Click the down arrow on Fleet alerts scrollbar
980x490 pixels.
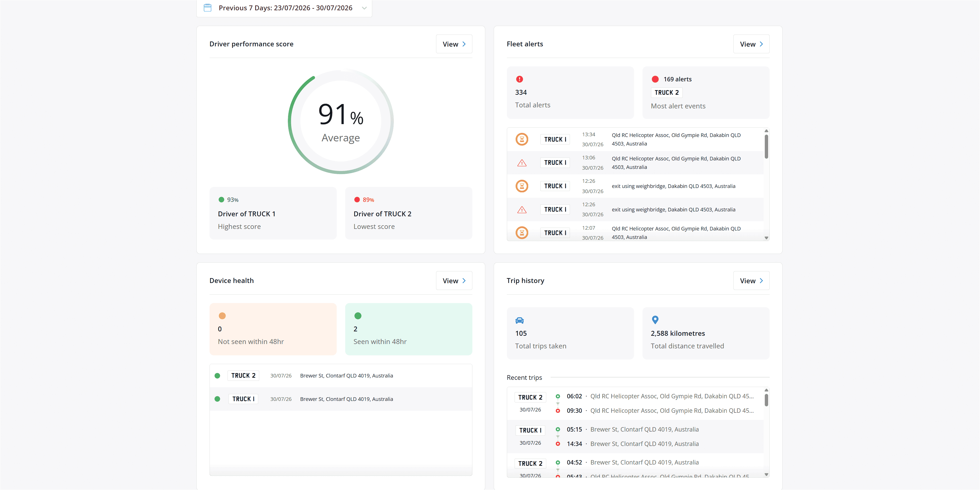pos(766,238)
